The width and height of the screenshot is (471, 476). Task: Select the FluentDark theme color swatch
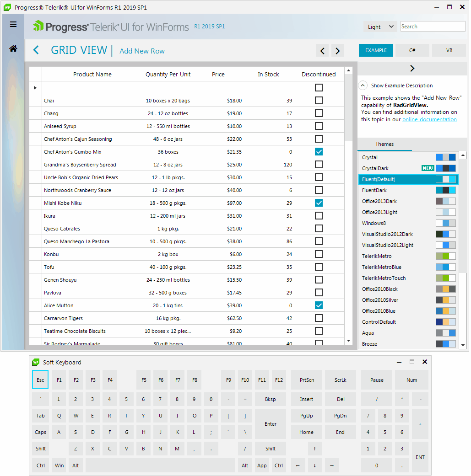446,190
